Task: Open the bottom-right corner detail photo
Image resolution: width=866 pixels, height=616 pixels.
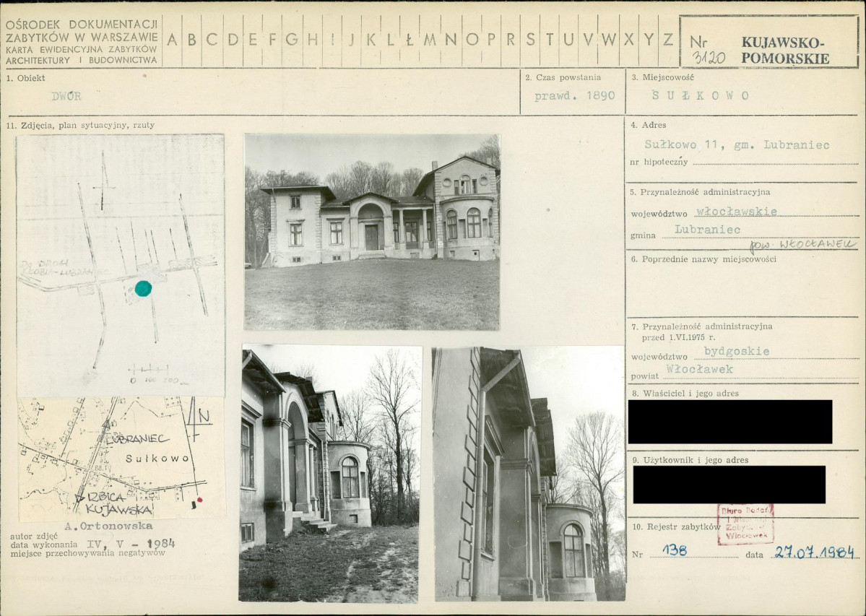Action: (x=529, y=474)
